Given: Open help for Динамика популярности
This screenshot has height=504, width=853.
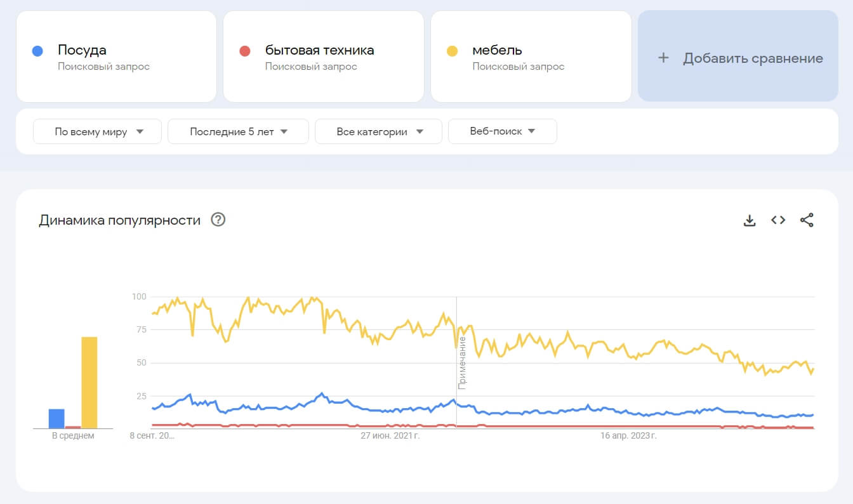Looking at the screenshot, I should coord(218,220).
